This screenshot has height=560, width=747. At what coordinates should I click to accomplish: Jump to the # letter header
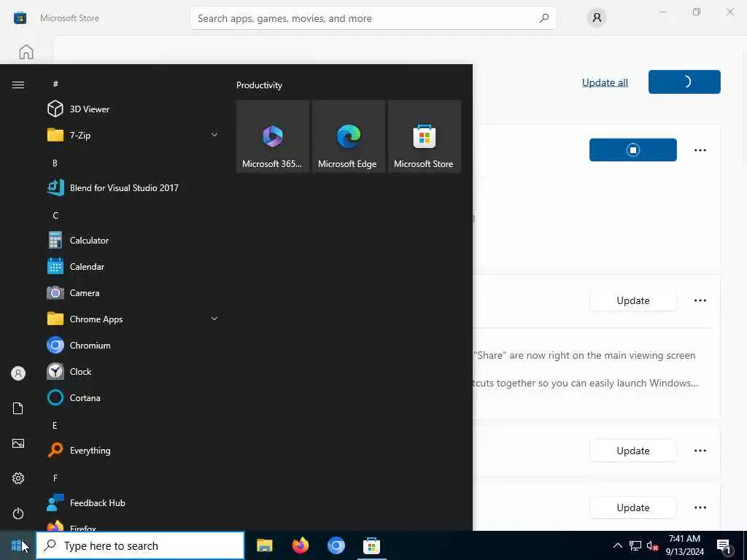pos(55,84)
